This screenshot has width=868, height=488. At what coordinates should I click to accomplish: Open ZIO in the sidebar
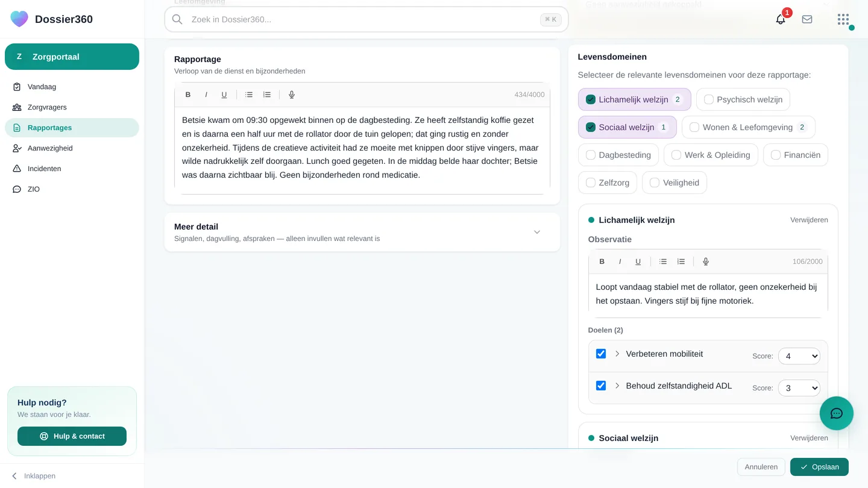point(72,189)
